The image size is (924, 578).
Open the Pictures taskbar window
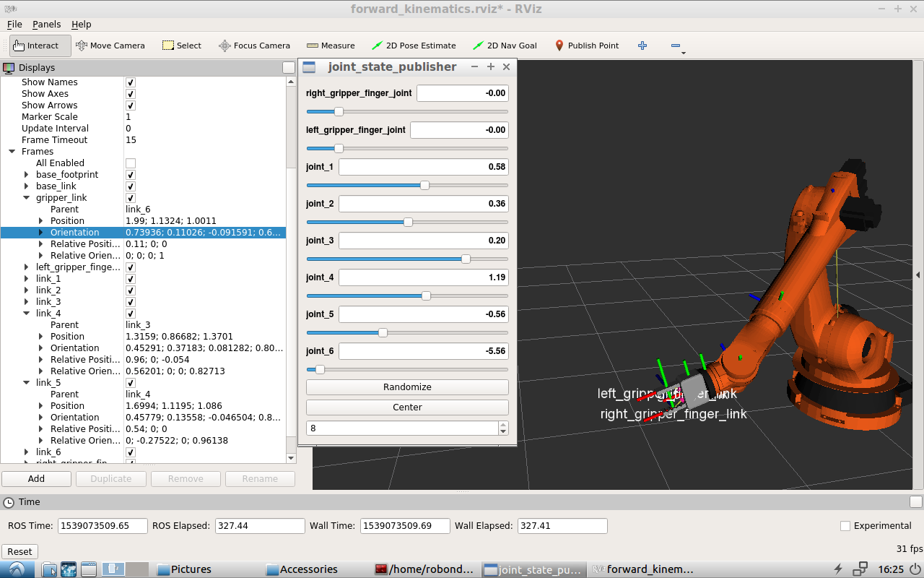click(x=185, y=569)
